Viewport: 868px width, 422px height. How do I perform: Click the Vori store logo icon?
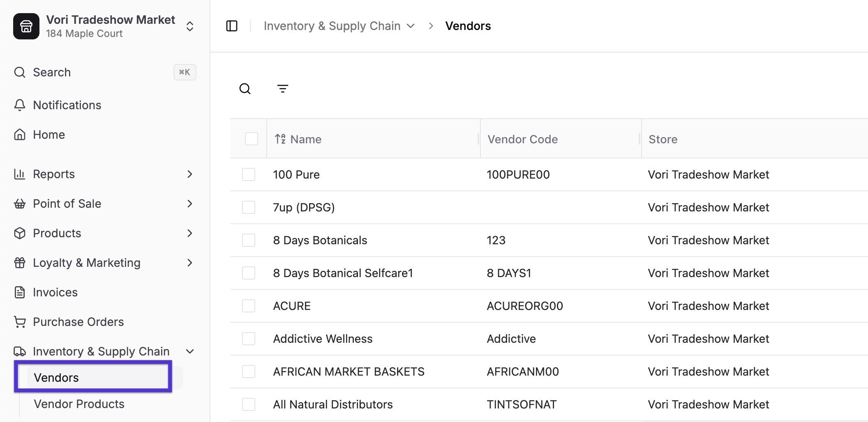pyautogui.click(x=26, y=26)
